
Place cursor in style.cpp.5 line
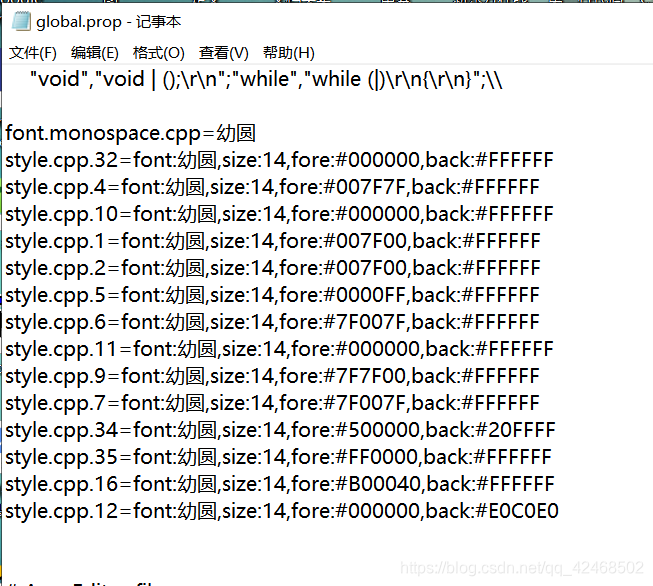(272, 295)
